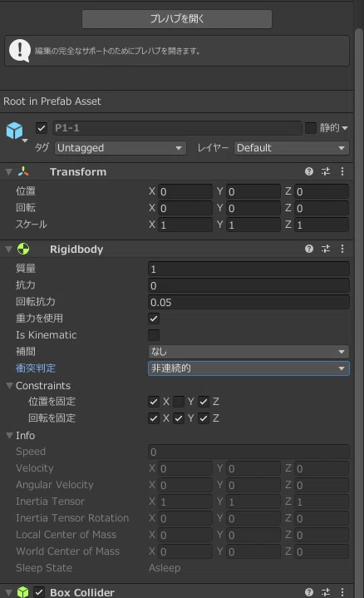This screenshot has height=598, width=364.
Task: Click the 位置 X field
Action: point(184,191)
